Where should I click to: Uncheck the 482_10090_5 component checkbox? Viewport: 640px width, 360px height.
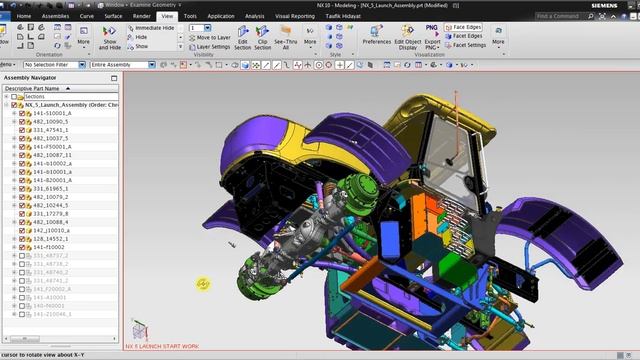click(x=22, y=122)
